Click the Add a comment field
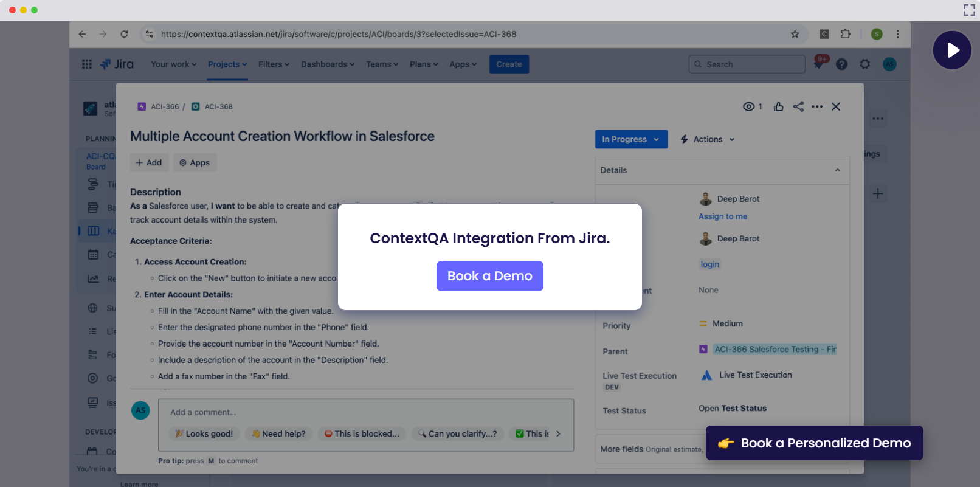This screenshot has height=487, width=980. (x=365, y=412)
